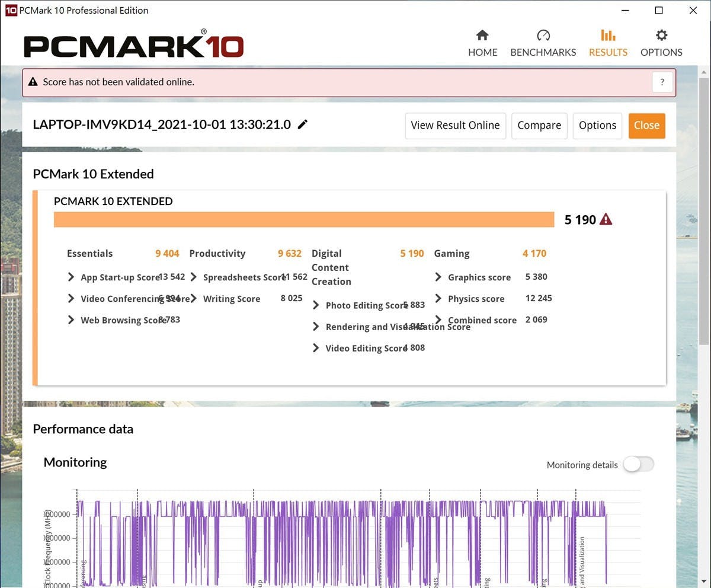711x588 pixels.
Task: Open the question mark help button
Action: coord(662,82)
